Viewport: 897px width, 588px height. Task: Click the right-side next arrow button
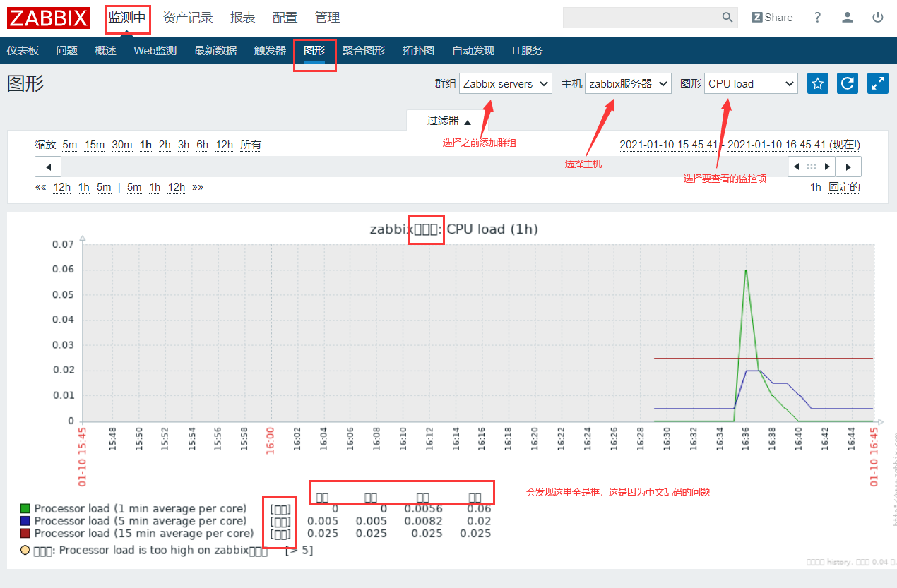pyautogui.click(x=848, y=167)
